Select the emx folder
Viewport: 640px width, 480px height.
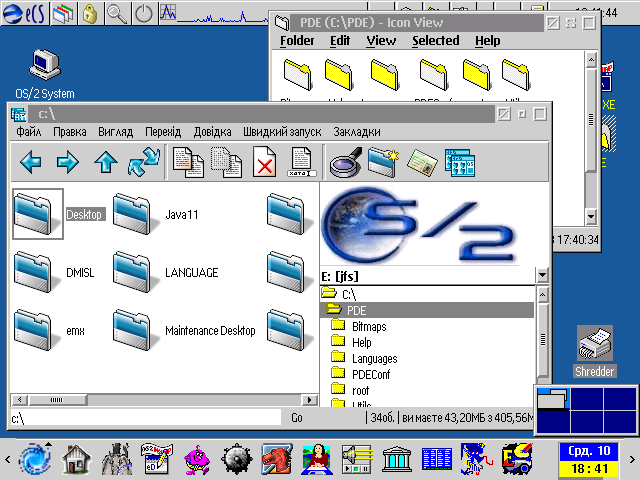pos(49,330)
